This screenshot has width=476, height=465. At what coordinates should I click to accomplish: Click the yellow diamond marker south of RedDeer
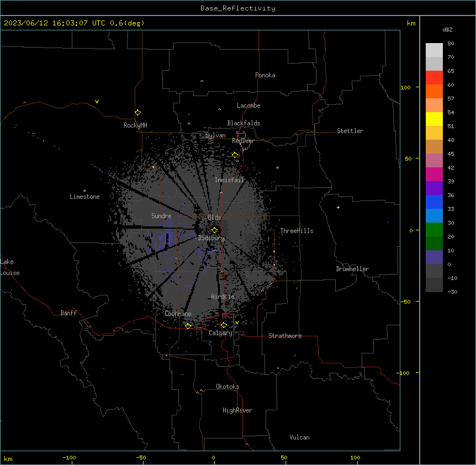(x=235, y=155)
